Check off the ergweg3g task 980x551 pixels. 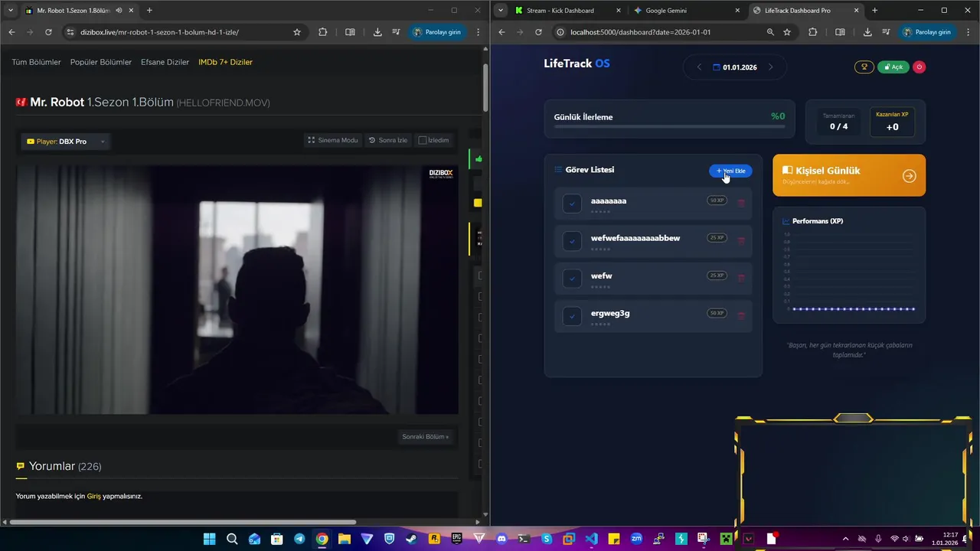572,316
